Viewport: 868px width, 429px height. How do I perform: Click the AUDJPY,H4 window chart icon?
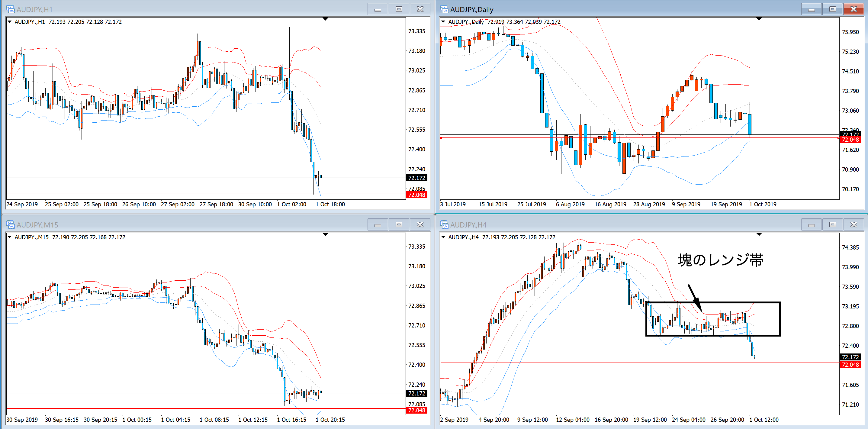tap(444, 224)
